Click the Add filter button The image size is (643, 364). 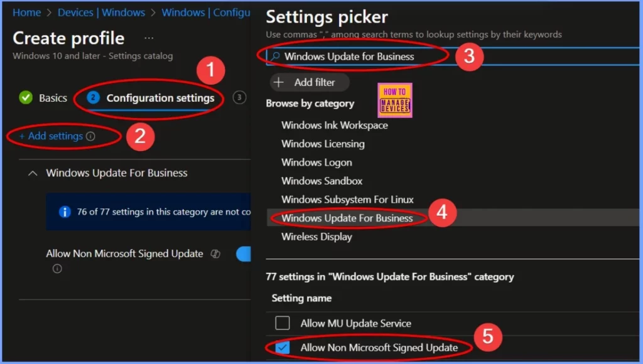[x=310, y=82]
